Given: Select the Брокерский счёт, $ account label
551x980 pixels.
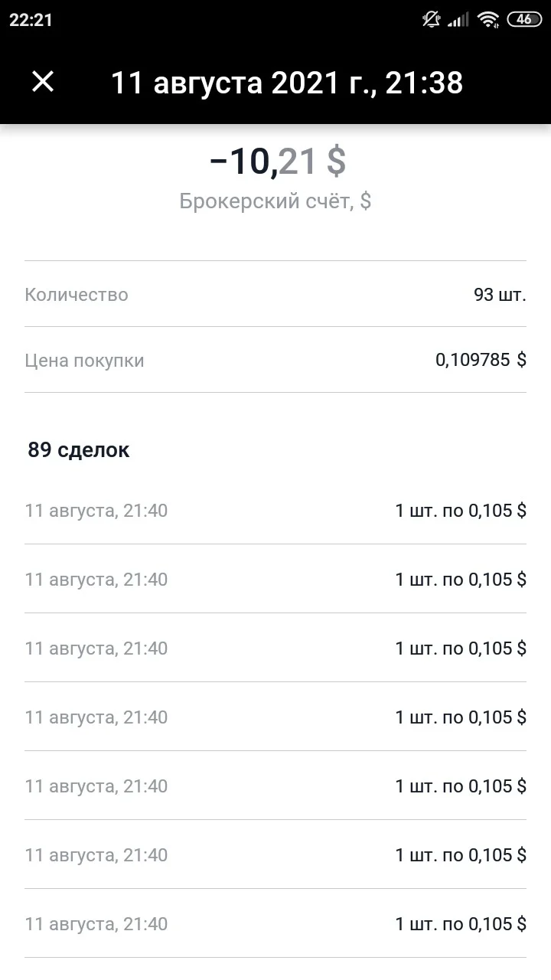Looking at the screenshot, I should [x=275, y=201].
